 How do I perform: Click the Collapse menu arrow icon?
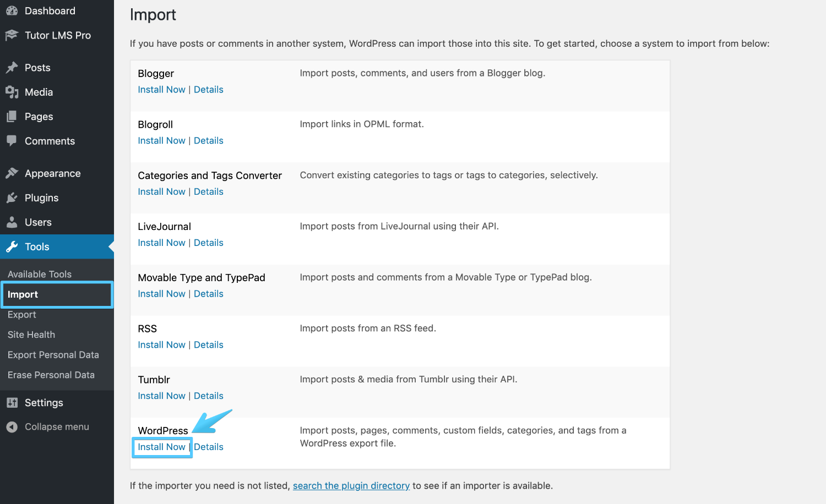point(12,427)
